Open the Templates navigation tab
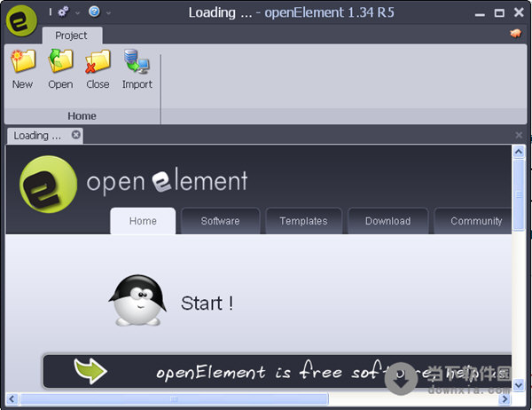 (x=303, y=221)
